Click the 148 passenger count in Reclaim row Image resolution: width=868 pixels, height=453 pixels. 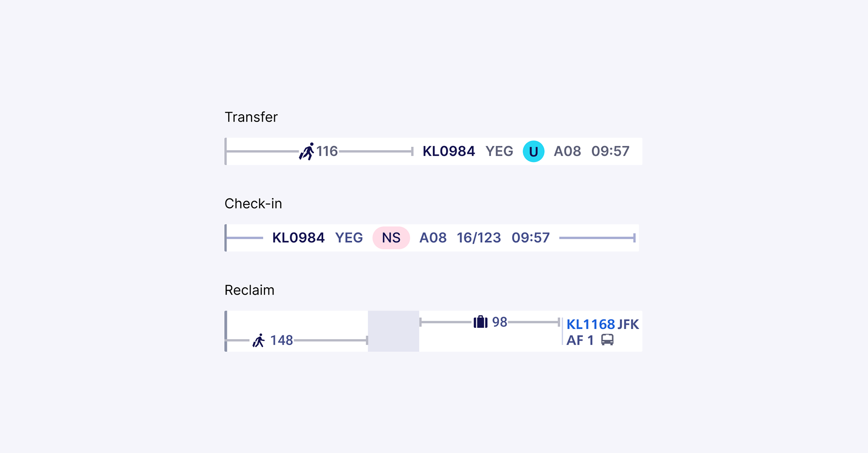(282, 341)
